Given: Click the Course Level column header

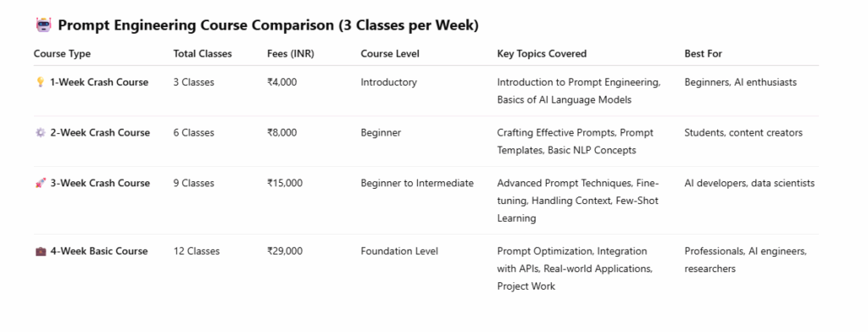Looking at the screenshot, I should (390, 54).
